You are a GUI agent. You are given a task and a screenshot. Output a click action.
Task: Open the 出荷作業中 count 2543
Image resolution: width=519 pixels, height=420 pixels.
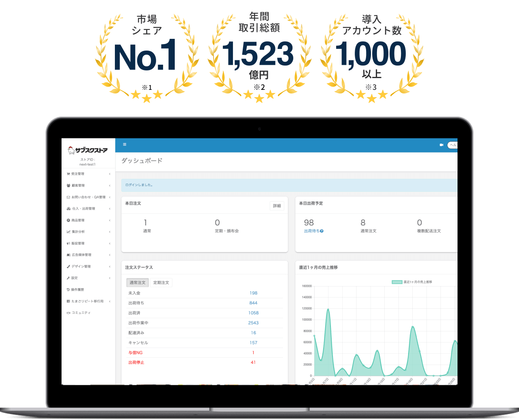click(x=253, y=323)
